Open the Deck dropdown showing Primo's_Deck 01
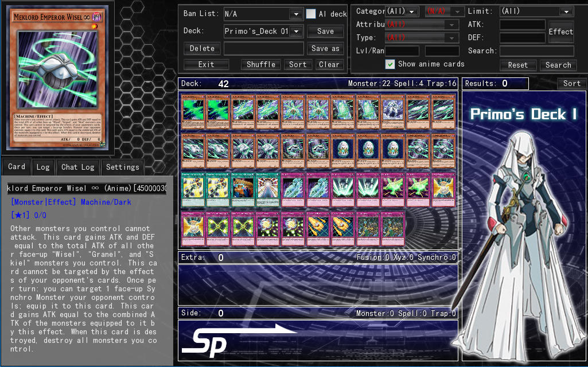Image resolution: width=588 pixels, height=367 pixels. [x=263, y=31]
